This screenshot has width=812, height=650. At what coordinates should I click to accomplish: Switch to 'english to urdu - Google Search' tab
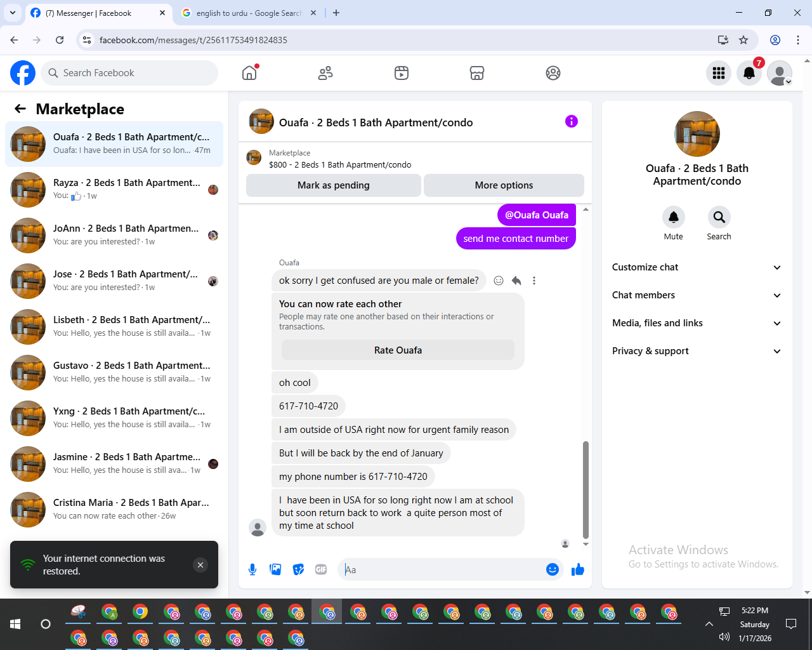click(249, 13)
